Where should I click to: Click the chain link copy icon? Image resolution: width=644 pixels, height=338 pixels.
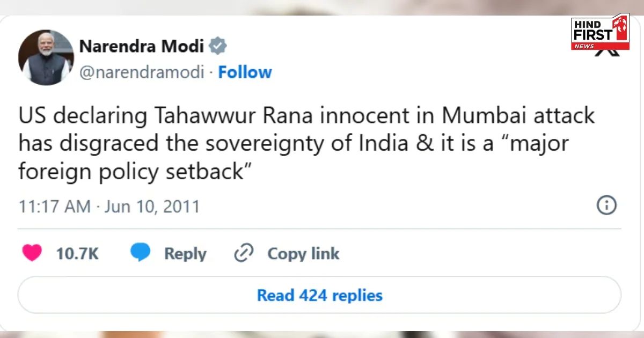(244, 253)
